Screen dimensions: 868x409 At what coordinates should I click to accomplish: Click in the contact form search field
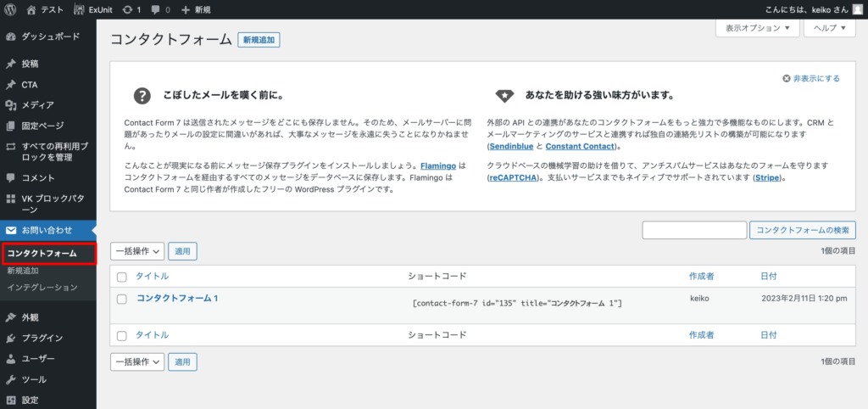tap(695, 230)
